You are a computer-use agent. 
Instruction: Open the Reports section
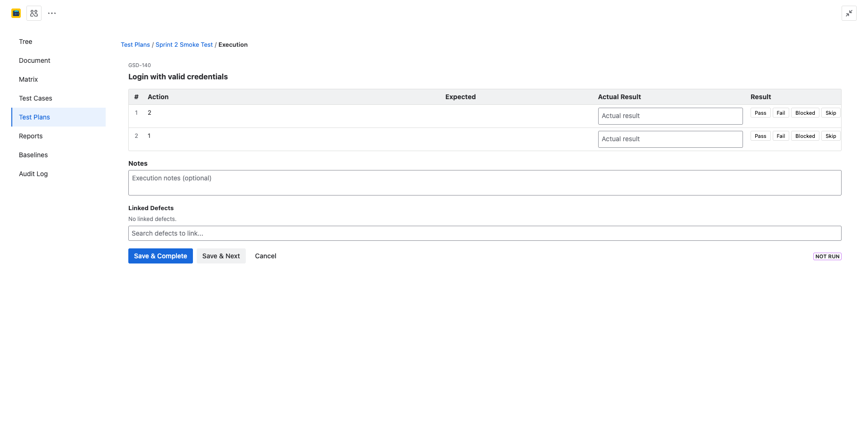(31, 136)
